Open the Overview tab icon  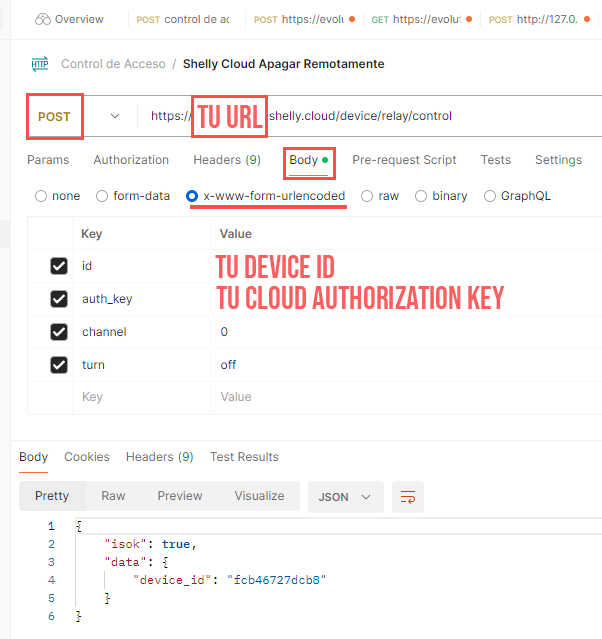pyautogui.click(x=42, y=19)
